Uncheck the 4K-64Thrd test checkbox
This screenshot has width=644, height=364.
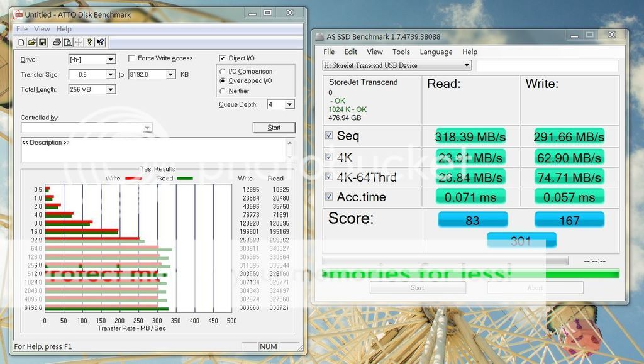coord(329,177)
